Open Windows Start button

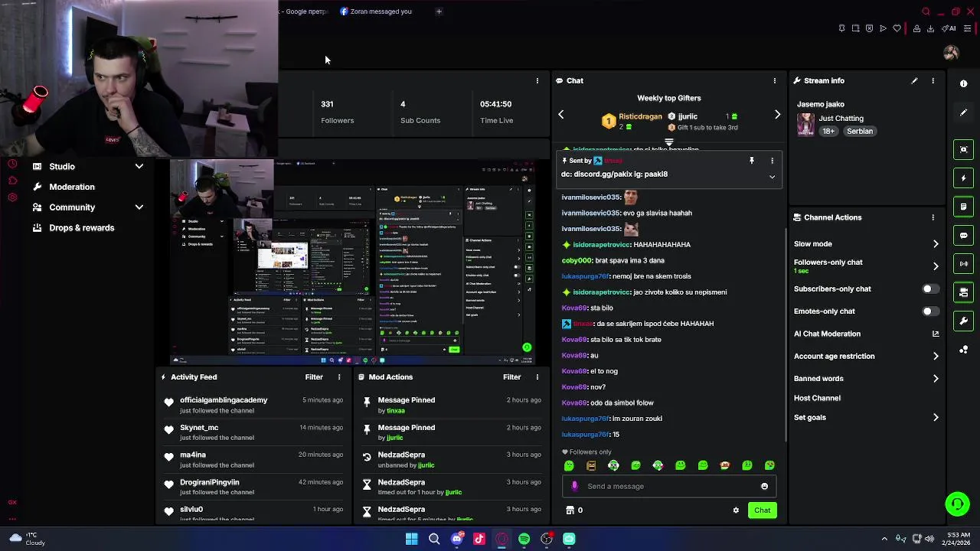(411, 539)
